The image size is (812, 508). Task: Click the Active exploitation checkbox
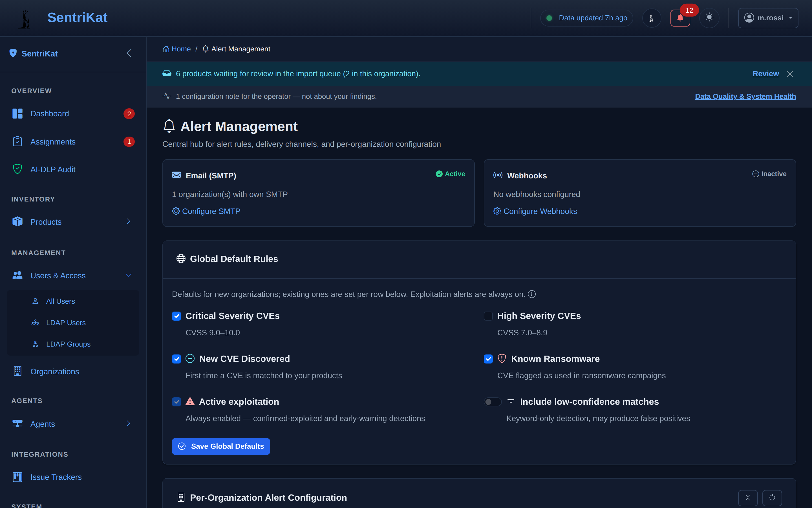pyautogui.click(x=176, y=402)
